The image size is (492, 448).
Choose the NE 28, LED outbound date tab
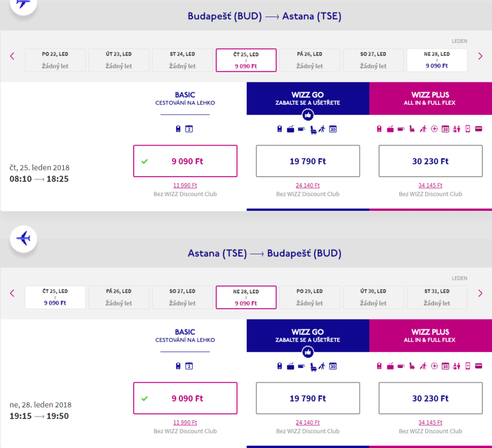(437, 60)
